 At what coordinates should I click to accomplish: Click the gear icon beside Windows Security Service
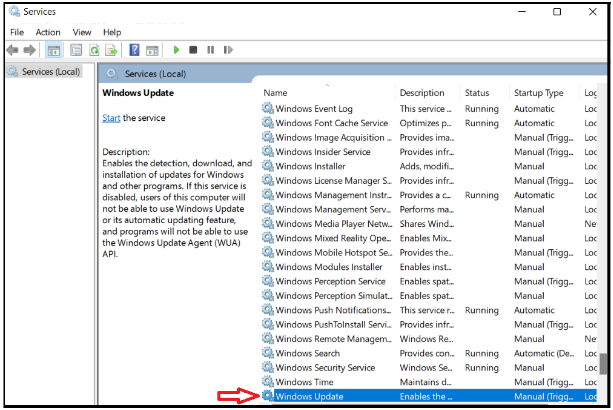268,367
